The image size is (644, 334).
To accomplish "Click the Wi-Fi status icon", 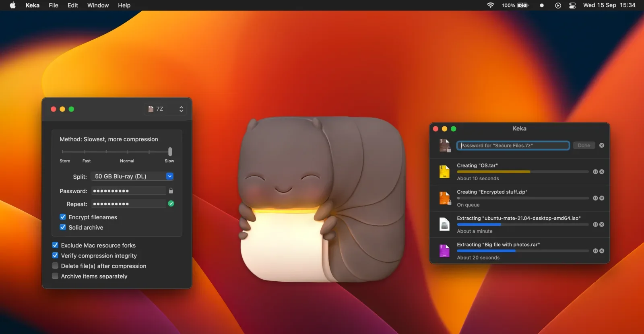I will tap(490, 5).
